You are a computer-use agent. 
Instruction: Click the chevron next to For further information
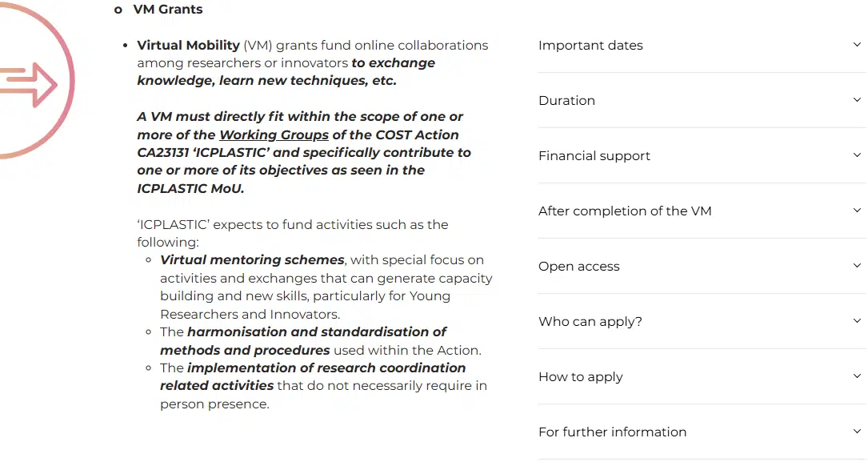coord(857,432)
